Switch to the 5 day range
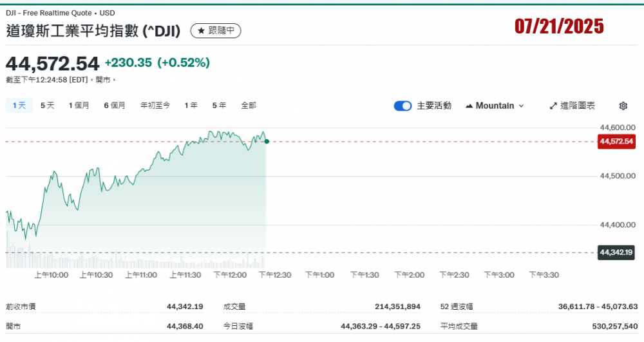644x342 pixels. click(x=47, y=105)
